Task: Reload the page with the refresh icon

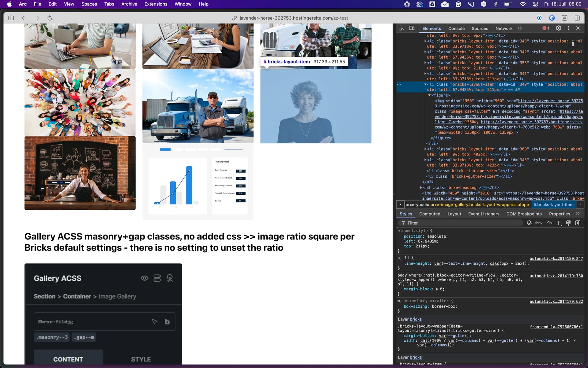Action: pyautogui.click(x=50, y=18)
